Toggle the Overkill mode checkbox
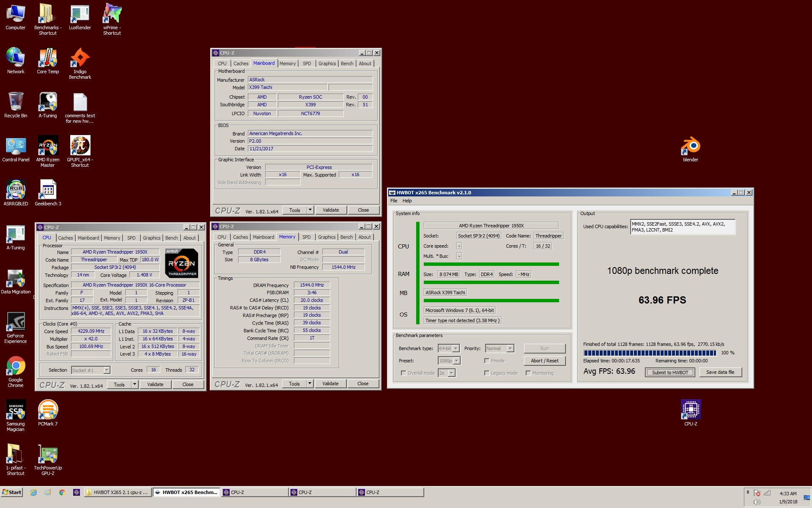Image resolution: width=812 pixels, height=508 pixels. (x=403, y=373)
